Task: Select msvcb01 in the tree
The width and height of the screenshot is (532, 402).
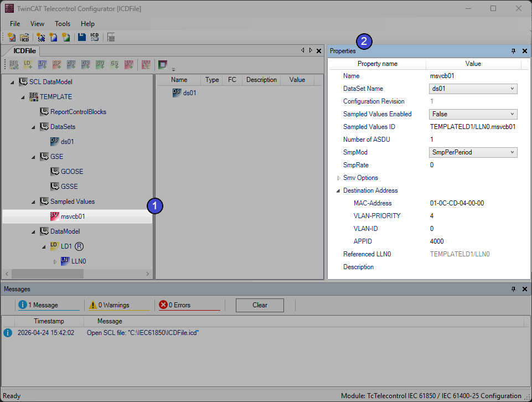Action: tap(77, 217)
